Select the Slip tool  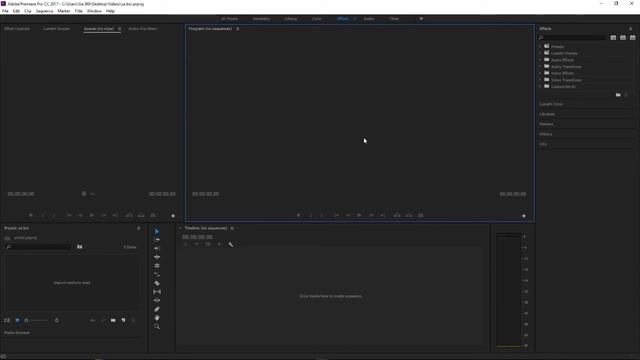click(157, 292)
